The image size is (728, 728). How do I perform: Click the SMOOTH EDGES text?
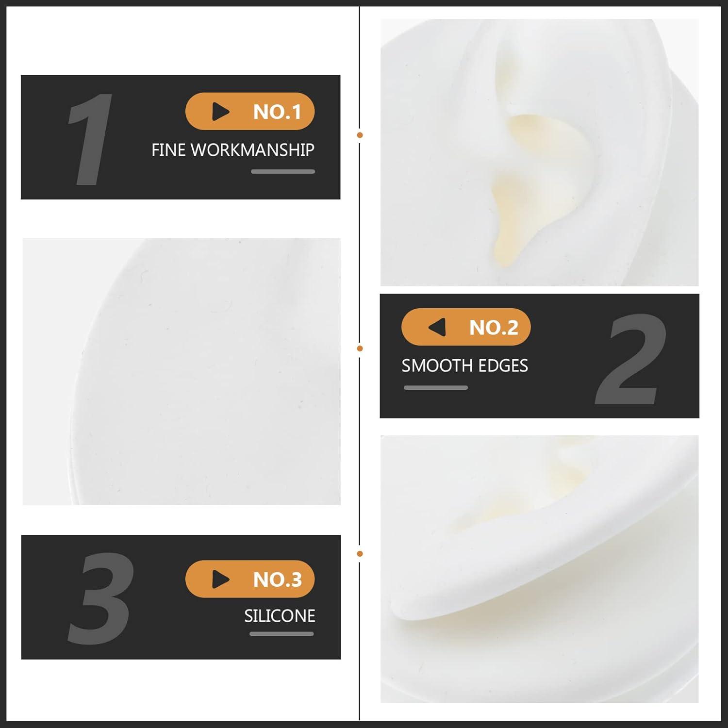coord(464,365)
